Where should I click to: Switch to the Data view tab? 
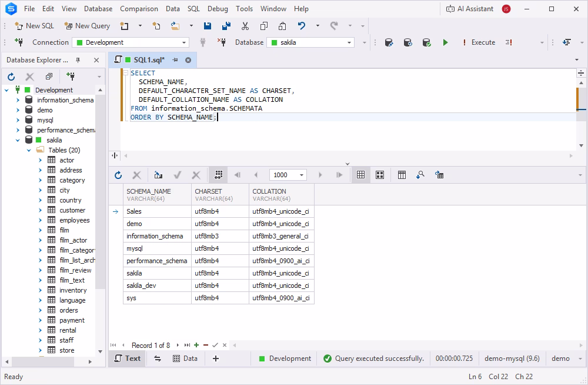tap(185, 359)
